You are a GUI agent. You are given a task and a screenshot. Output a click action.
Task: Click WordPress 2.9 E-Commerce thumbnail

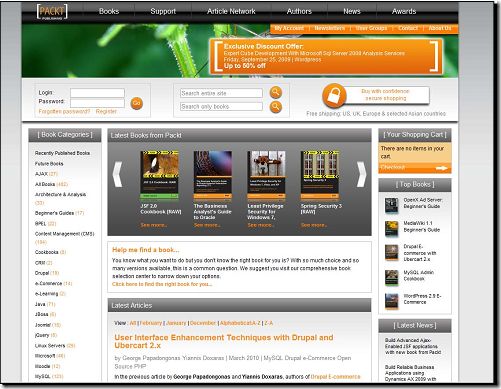click(x=392, y=301)
